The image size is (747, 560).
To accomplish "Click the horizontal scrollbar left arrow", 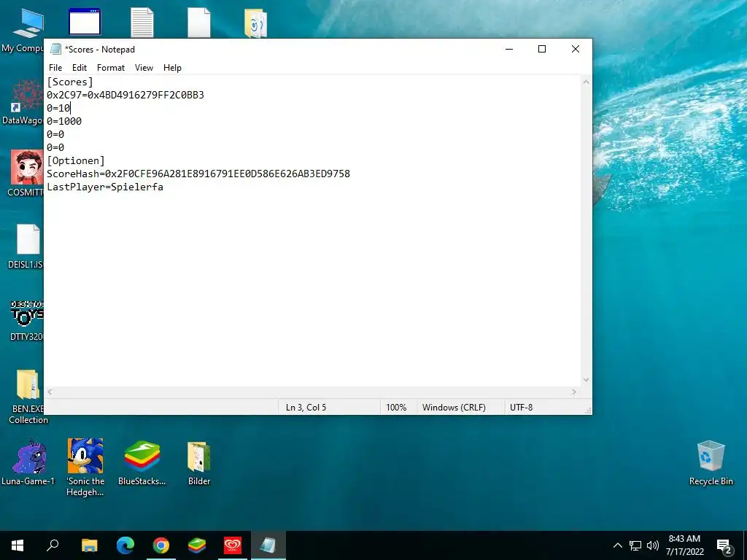I will (x=50, y=392).
